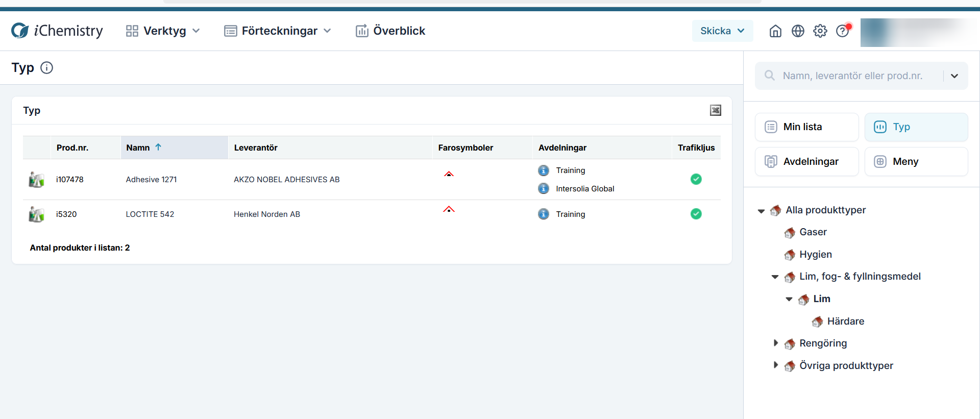
Task: Select Alla produkttyper in tree
Action: pos(825,210)
